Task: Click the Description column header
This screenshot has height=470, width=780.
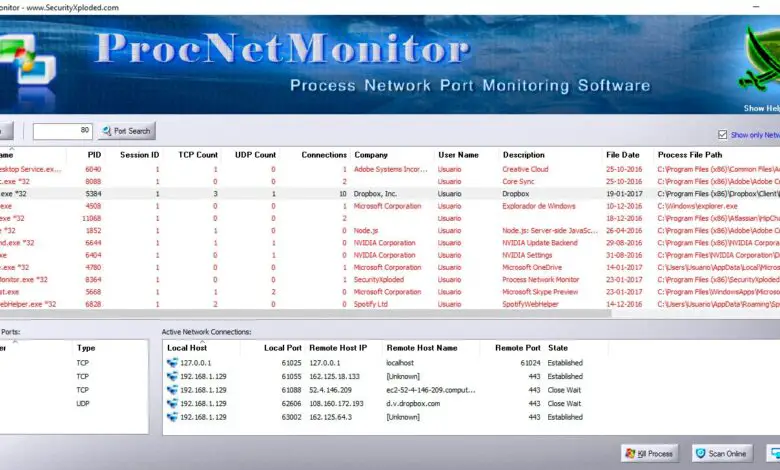Action: click(523, 155)
